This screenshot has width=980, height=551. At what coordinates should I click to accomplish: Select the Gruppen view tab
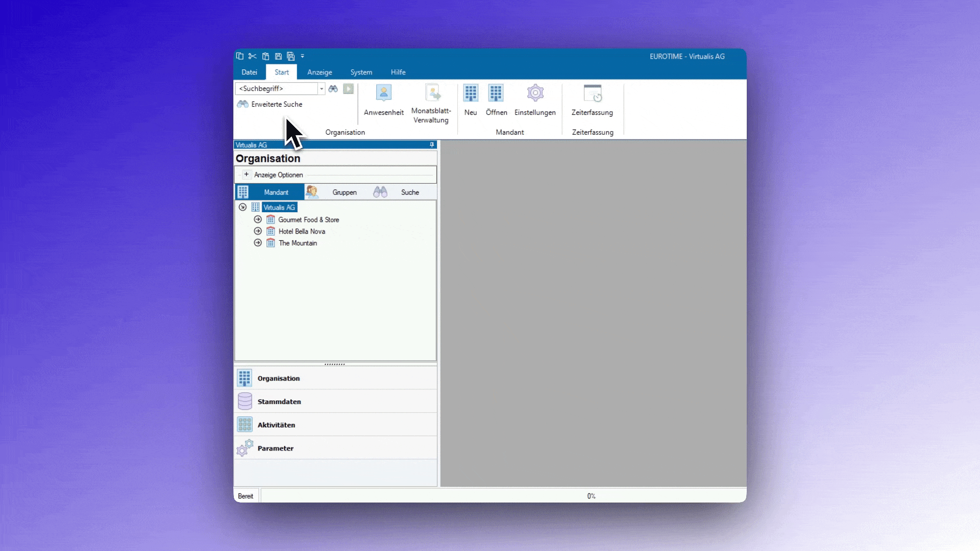tap(344, 192)
